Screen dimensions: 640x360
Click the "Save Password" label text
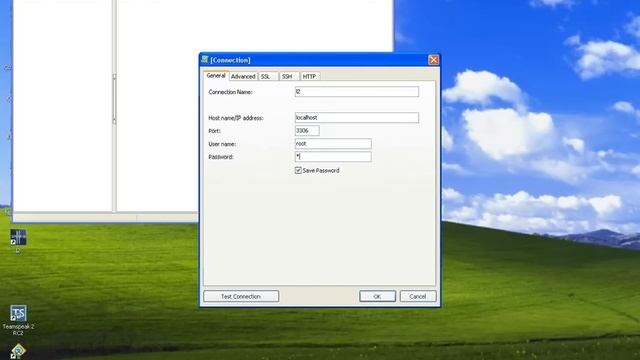pos(321,171)
